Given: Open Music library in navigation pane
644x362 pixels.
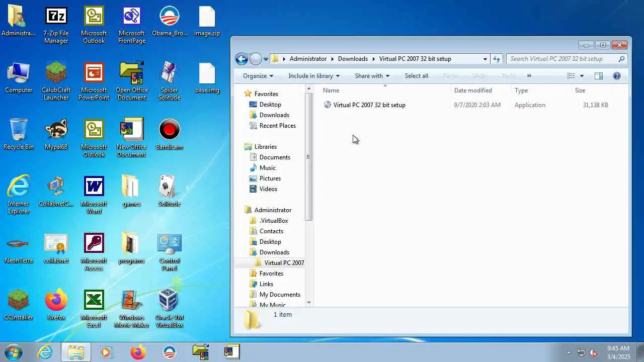Looking at the screenshot, I should [267, 168].
